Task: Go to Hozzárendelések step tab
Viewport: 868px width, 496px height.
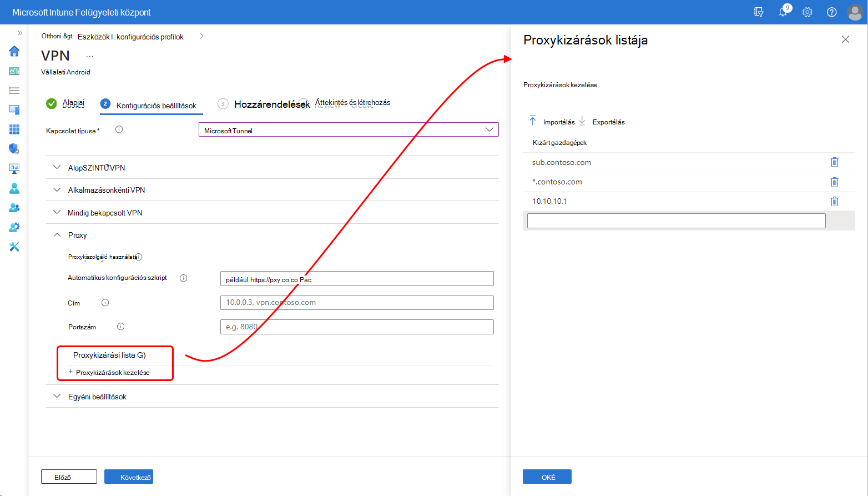Action: point(264,104)
